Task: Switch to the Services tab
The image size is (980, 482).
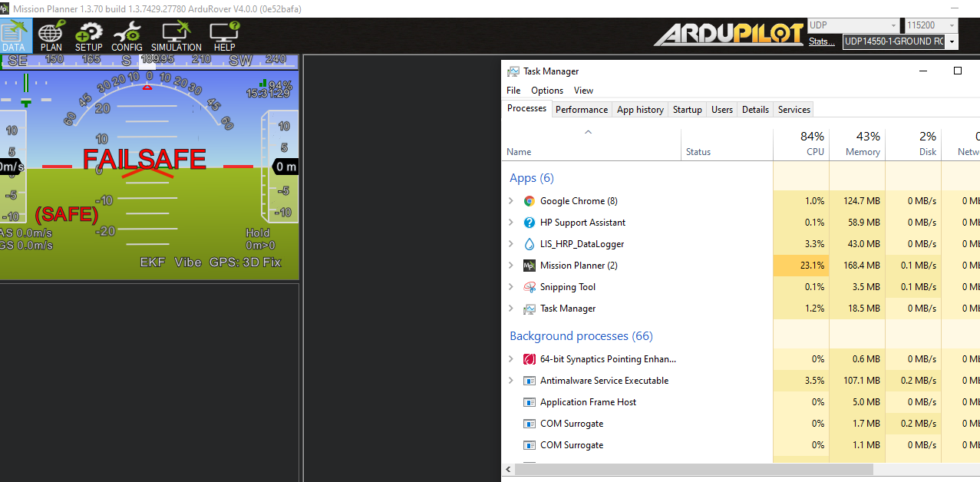Action: tap(793, 109)
